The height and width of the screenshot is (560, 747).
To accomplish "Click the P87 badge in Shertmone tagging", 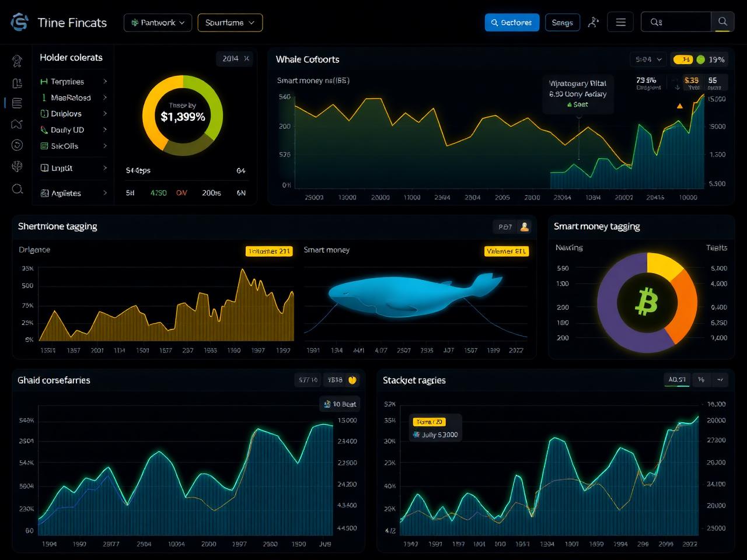I will 505,226.
